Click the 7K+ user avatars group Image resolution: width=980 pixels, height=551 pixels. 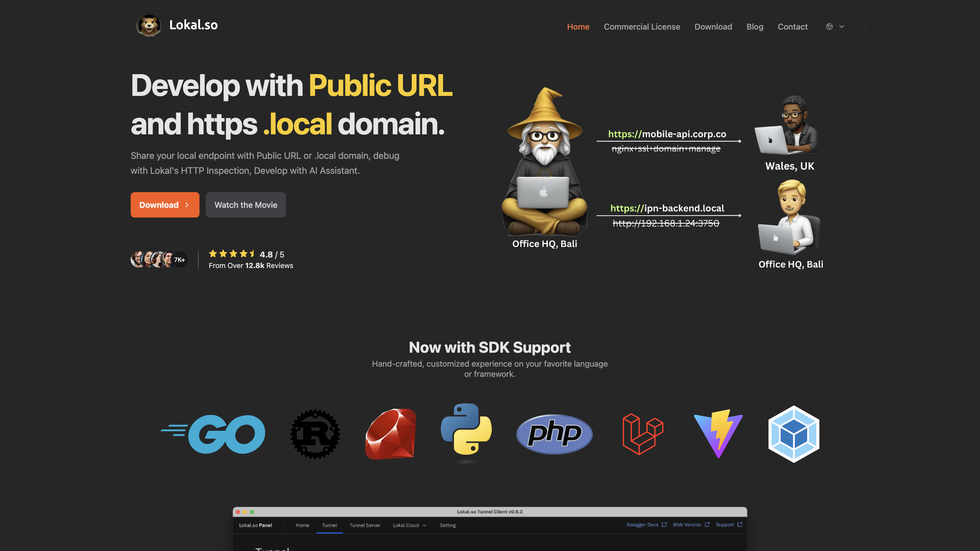pos(159,259)
